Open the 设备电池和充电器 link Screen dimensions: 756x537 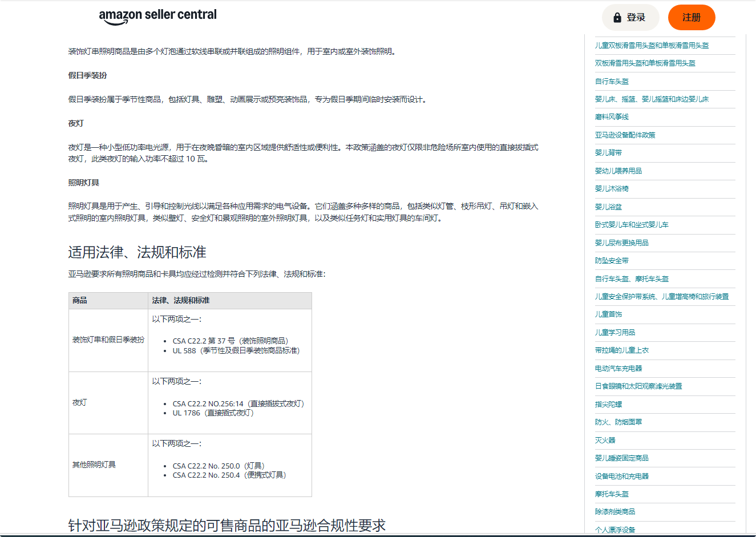click(621, 477)
